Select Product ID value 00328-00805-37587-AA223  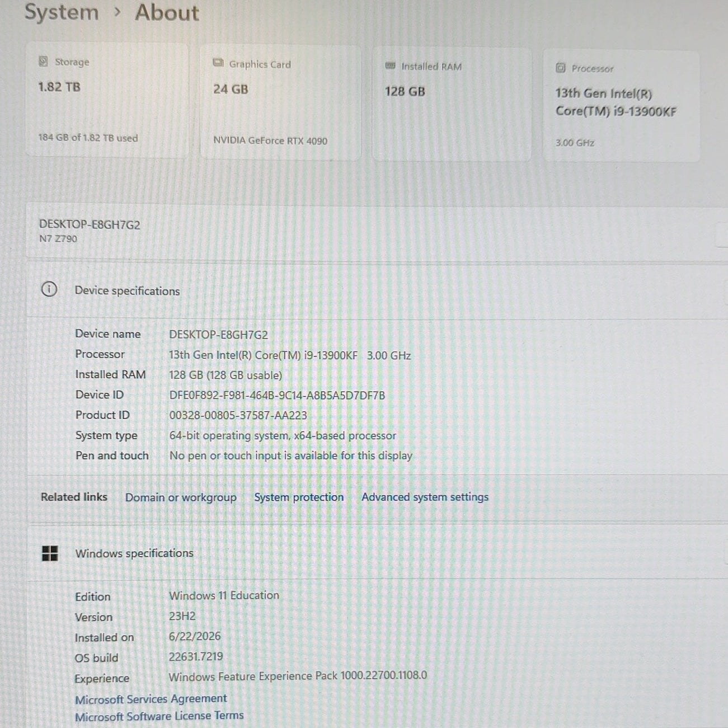click(x=238, y=415)
